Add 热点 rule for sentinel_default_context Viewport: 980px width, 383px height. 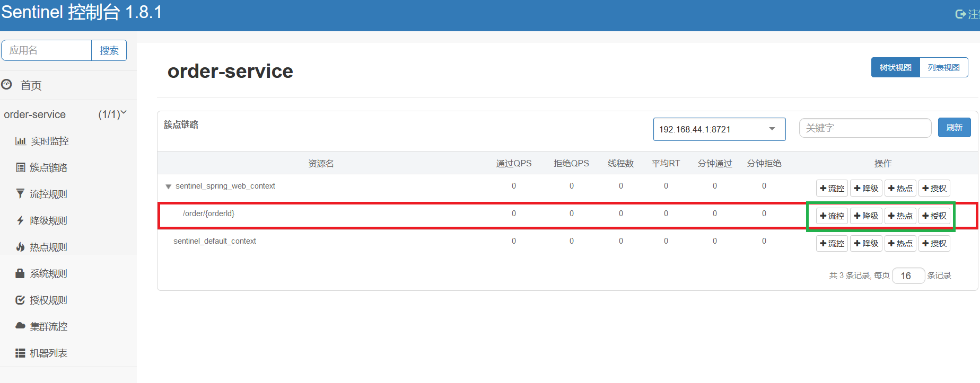pyautogui.click(x=900, y=243)
